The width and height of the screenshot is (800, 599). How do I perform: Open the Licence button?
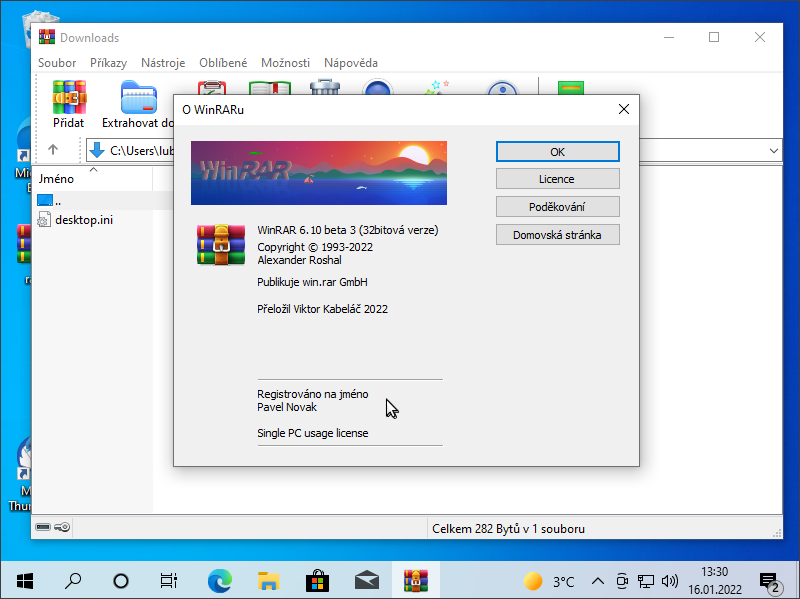558,179
